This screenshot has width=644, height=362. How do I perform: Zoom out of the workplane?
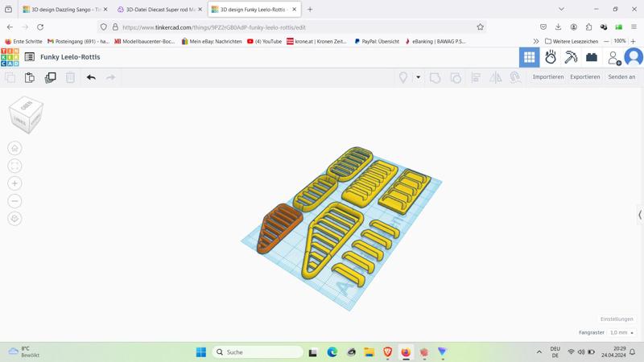pos(14,201)
